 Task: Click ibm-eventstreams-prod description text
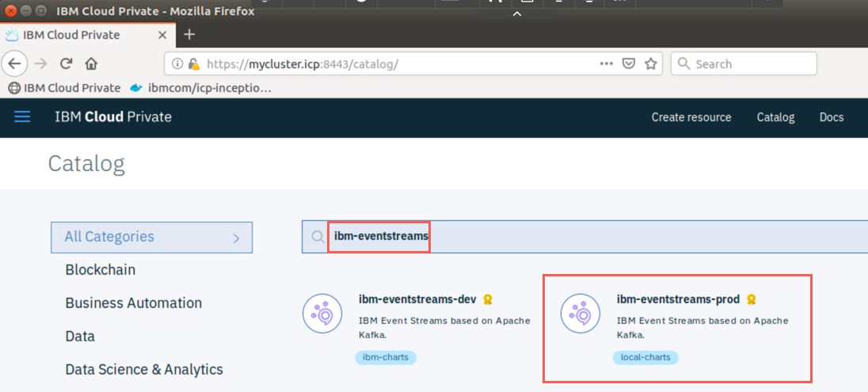coord(702,328)
